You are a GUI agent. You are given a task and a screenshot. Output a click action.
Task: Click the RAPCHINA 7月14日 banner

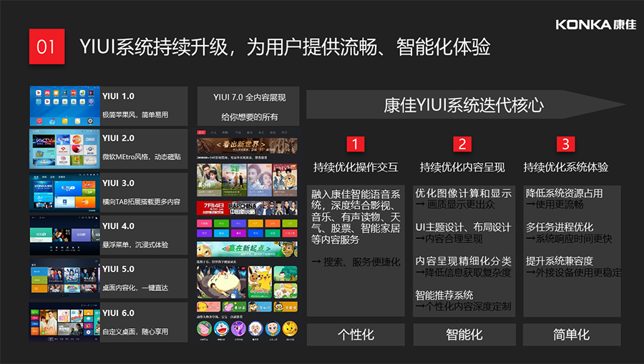coord(248,209)
